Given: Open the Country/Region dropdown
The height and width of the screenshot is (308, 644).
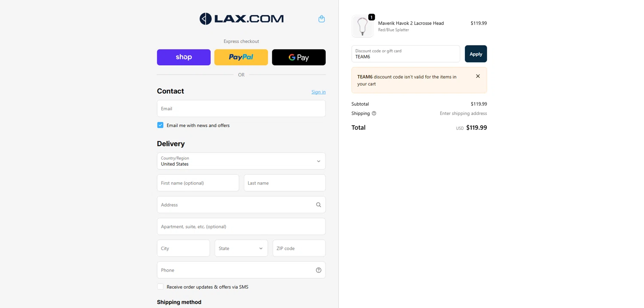Looking at the screenshot, I should point(241,161).
